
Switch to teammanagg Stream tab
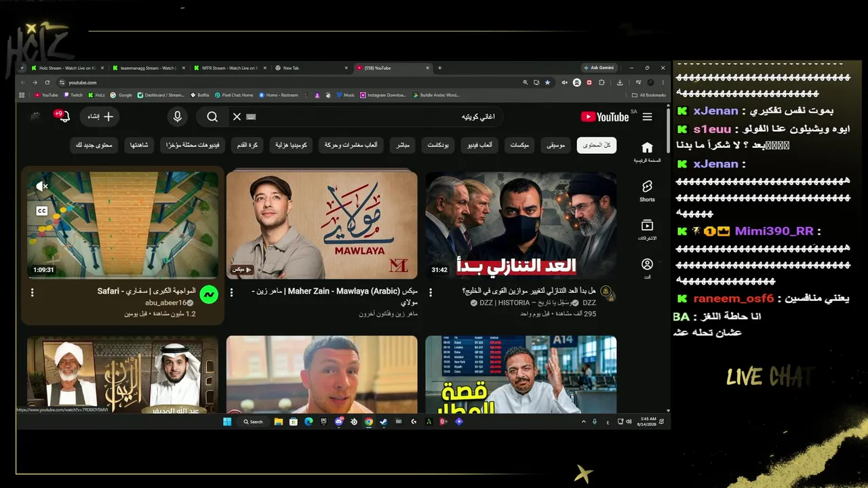[x=149, y=68]
